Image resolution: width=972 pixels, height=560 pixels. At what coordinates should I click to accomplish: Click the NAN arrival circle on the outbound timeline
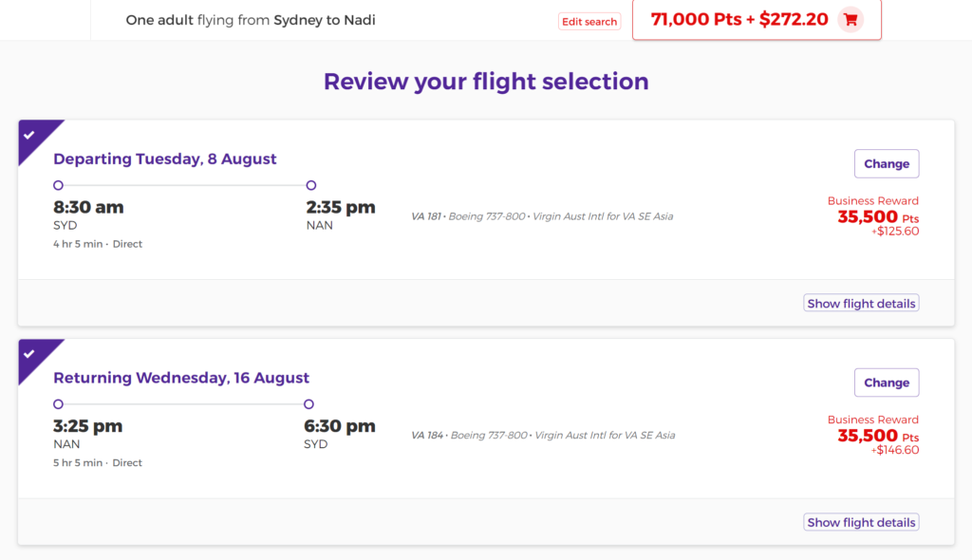pyautogui.click(x=311, y=185)
